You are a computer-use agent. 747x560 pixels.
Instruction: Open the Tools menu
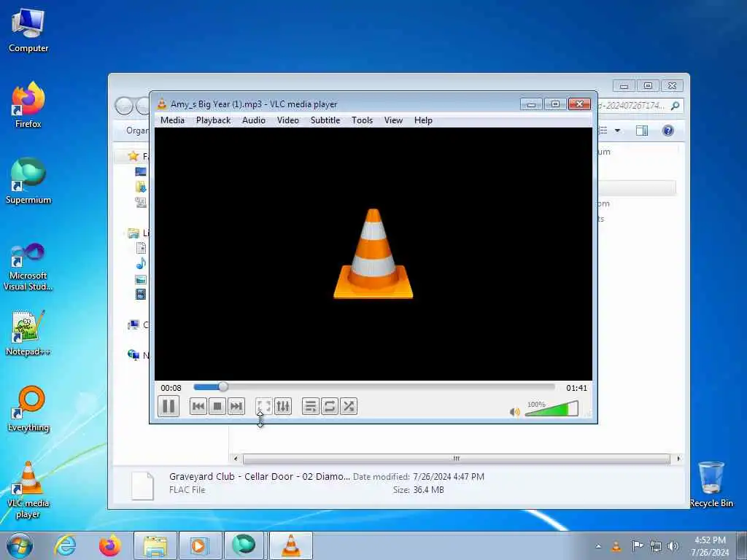coord(362,120)
